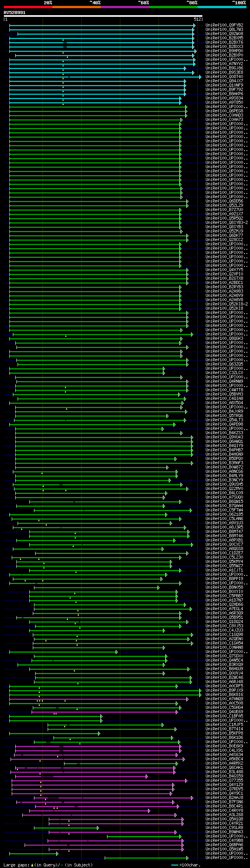The image size is (250, 868).
Task: Select the UniRef100_Q28CC2 label
Action: (224, 240)
